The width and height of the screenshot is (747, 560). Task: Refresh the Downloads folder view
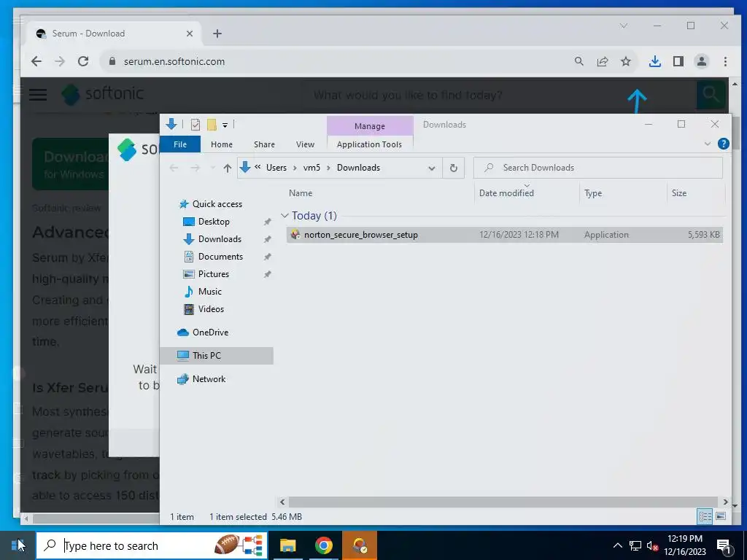click(454, 168)
